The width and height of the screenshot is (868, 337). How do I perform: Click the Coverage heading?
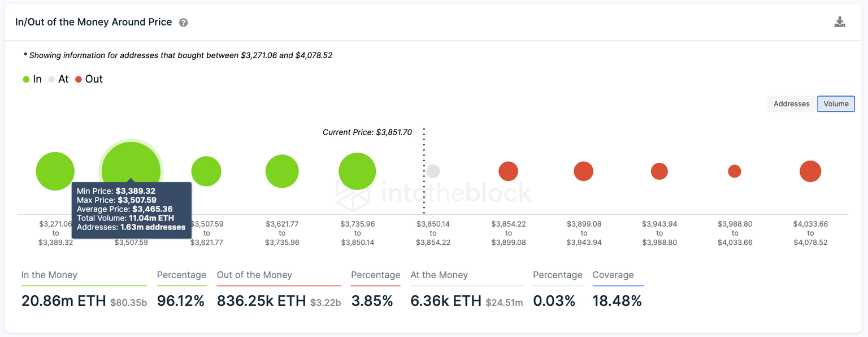click(613, 275)
